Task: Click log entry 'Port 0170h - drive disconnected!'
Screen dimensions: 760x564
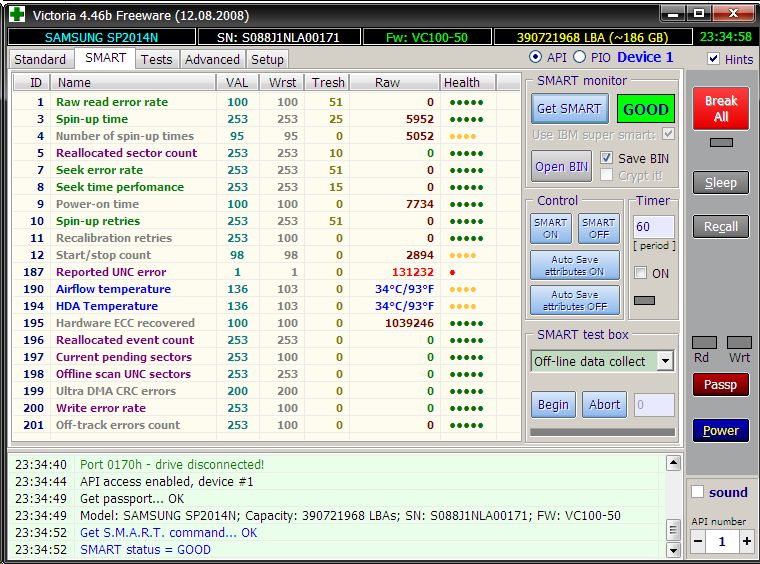Action: click(172, 464)
